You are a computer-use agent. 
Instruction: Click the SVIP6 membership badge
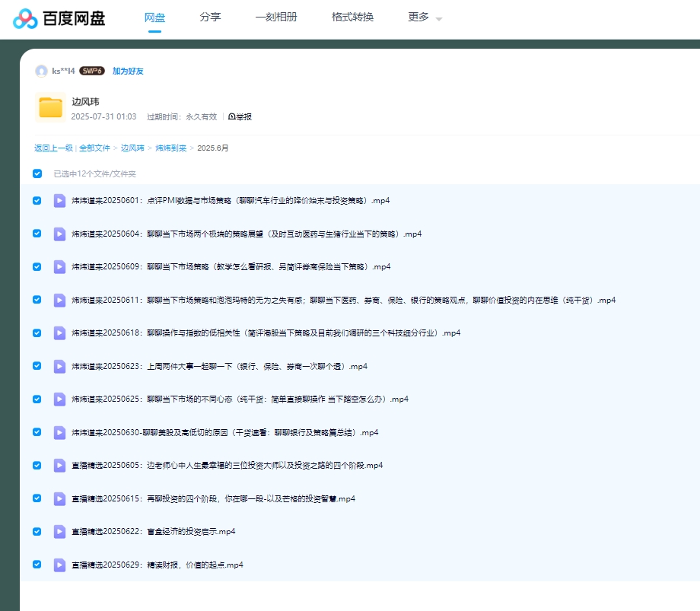pyautogui.click(x=92, y=71)
